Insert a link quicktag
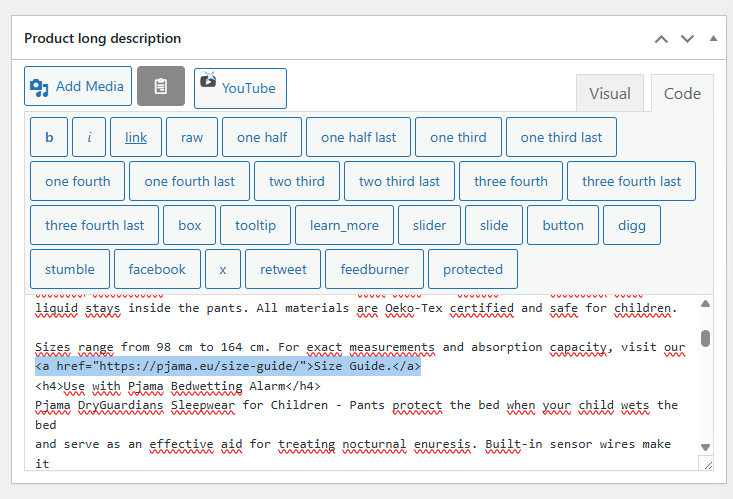The image size is (733, 499). coord(136,137)
